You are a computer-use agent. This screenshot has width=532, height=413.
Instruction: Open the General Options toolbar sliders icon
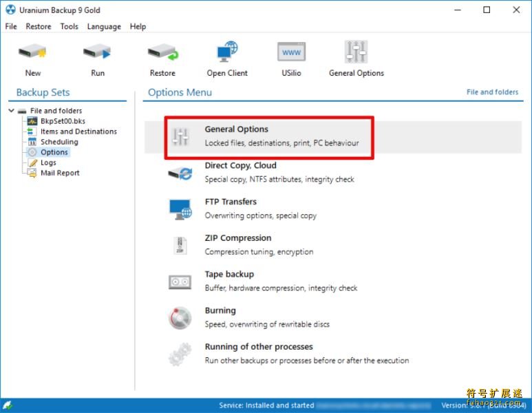[x=356, y=52]
